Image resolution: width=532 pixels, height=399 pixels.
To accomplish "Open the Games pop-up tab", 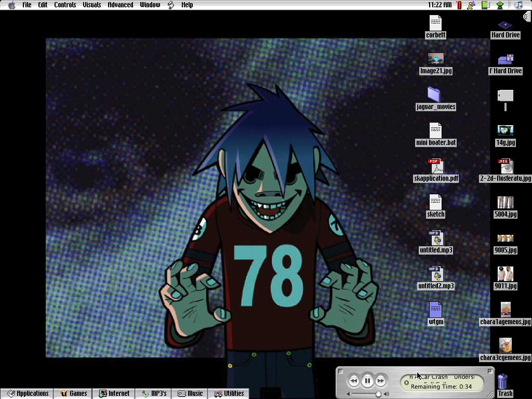I will (x=73, y=394).
